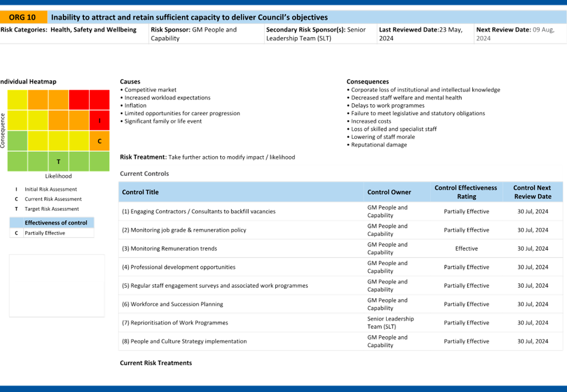The image size is (567, 392).
Task: Click the Target Risk Assessment legend entry
Action: [x=52, y=209]
